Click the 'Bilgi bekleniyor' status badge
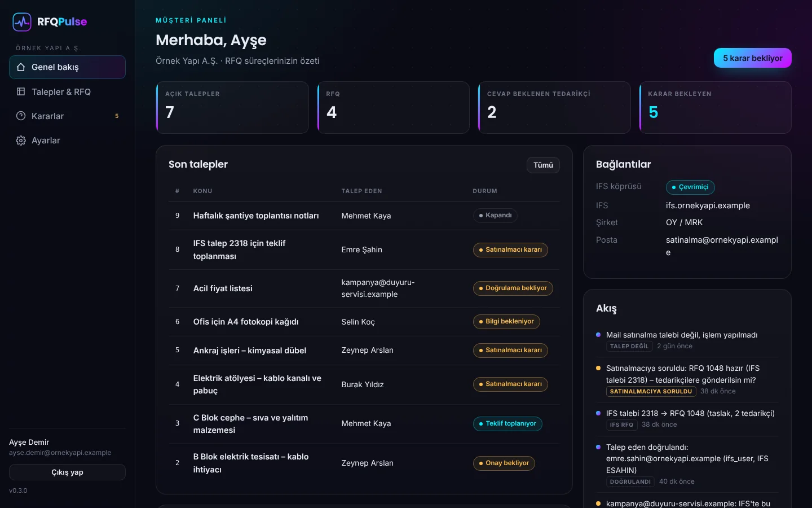This screenshot has width=812, height=508. coord(506,322)
